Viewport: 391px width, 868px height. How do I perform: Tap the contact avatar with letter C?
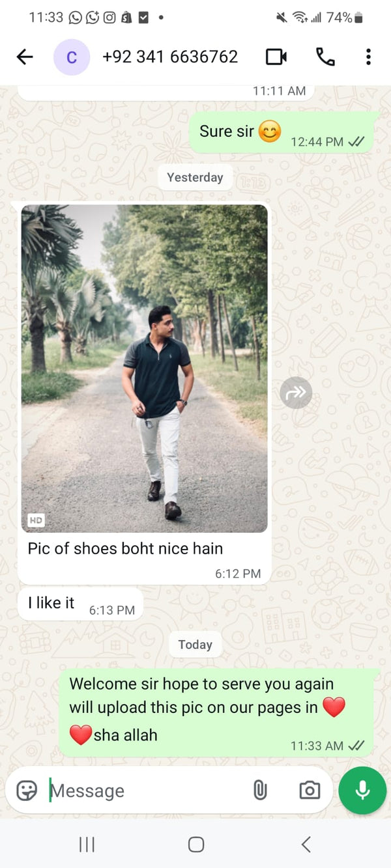coord(72,57)
